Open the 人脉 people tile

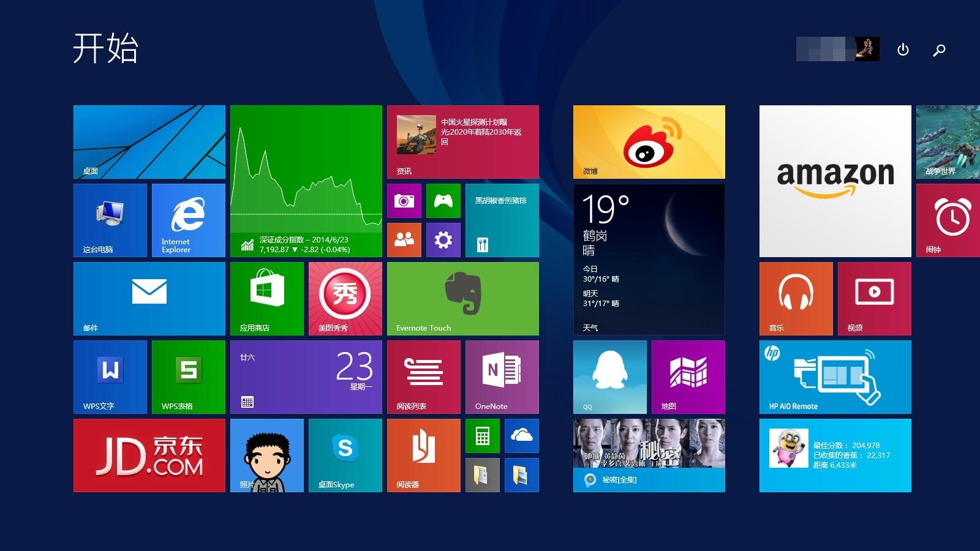point(404,240)
